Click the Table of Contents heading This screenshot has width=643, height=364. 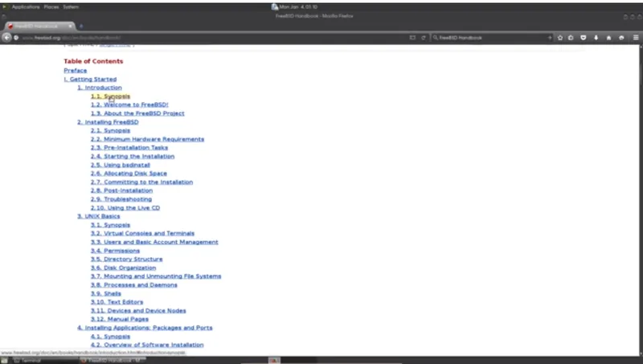click(x=93, y=61)
